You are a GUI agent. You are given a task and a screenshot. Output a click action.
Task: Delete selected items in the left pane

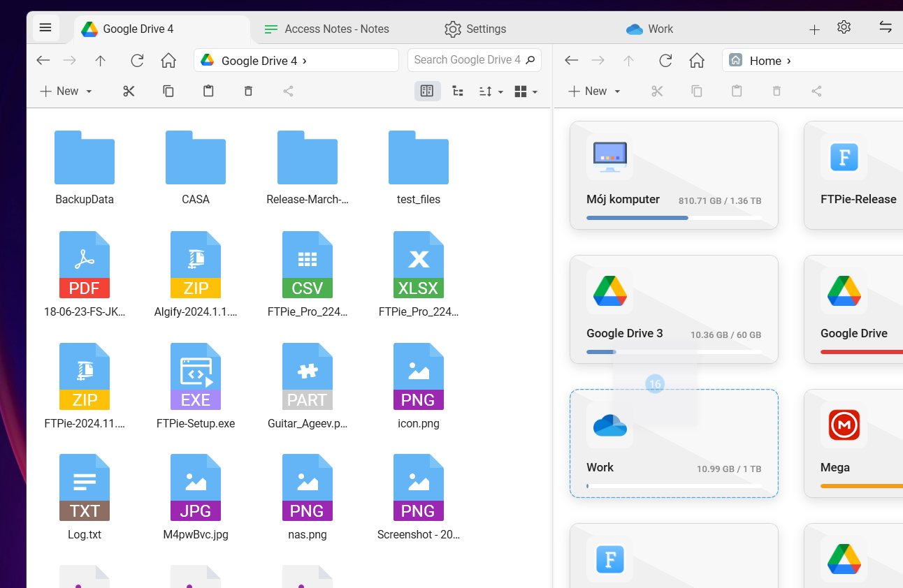pos(248,91)
